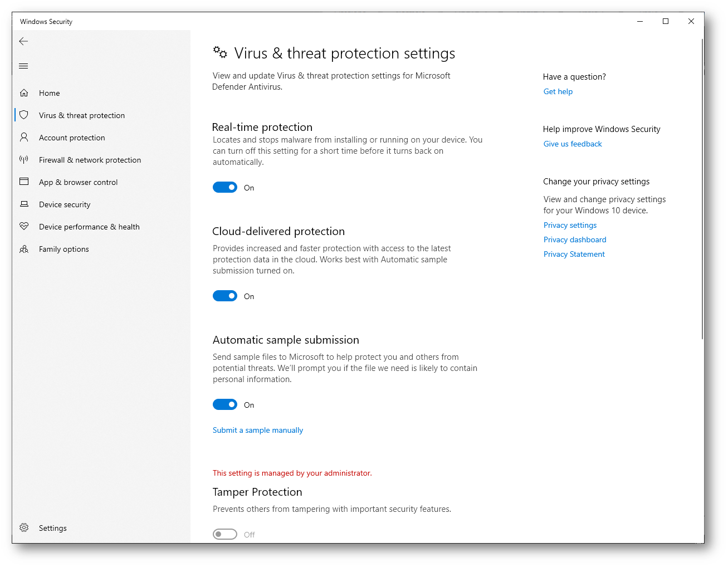The image size is (728, 567).
Task: Click the back arrow icon
Action: coord(23,41)
